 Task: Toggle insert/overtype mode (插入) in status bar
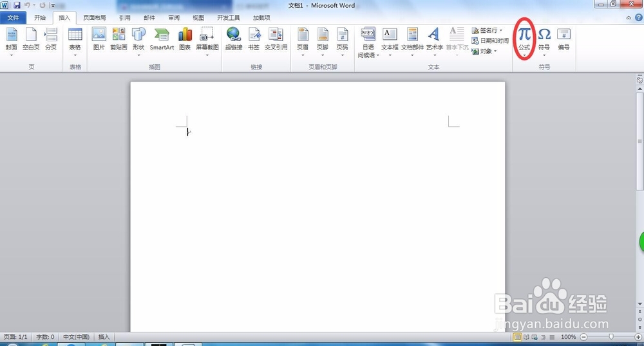[x=104, y=337]
